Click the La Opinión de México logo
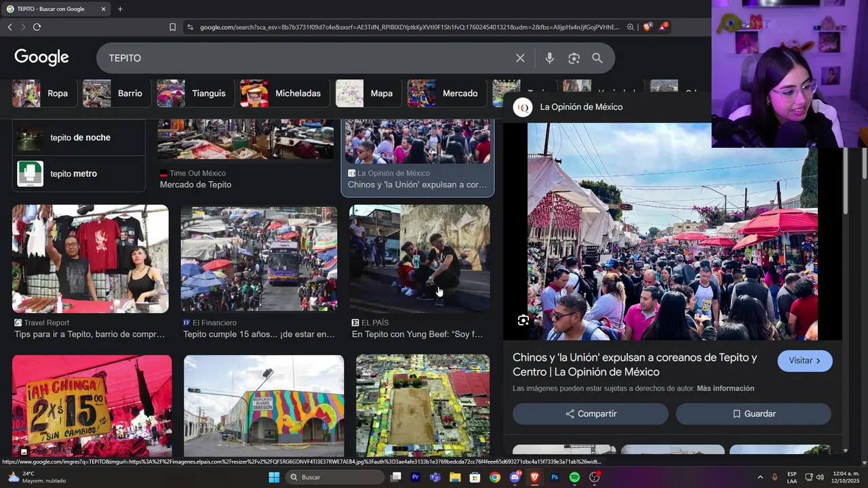Screen dimensions: 868x488 pyautogui.click(x=523, y=107)
